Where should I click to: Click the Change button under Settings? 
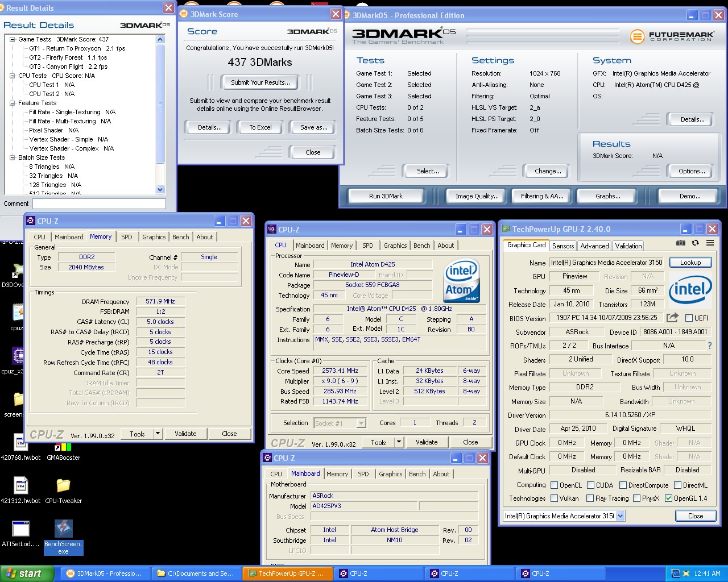[x=548, y=171]
